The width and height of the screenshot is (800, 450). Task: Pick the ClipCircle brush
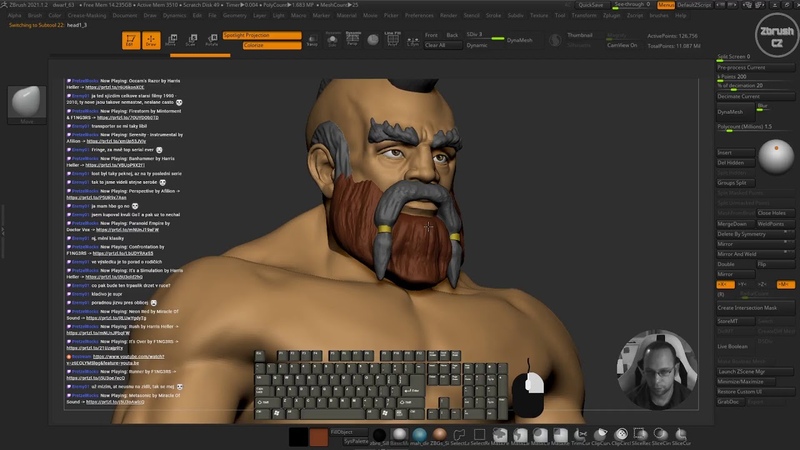621,435
